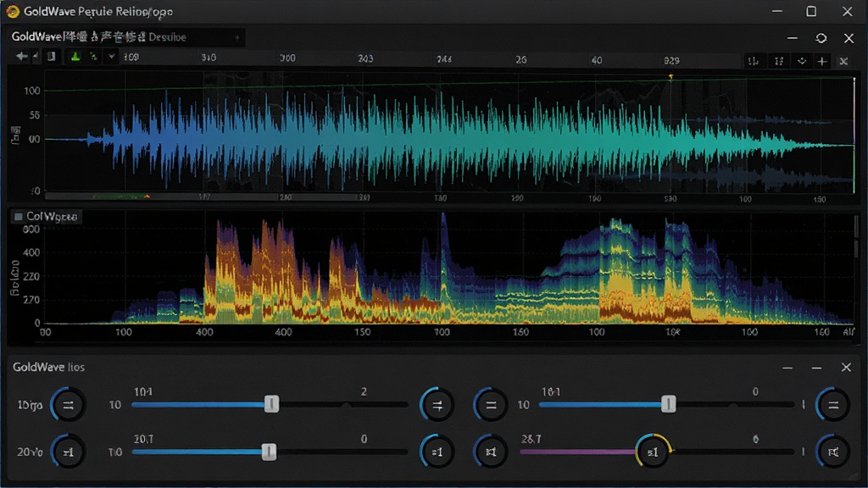Screen dimensions: 868x488
Task: Click the 20.7 value above second left slider
Action: pos(143,439)
